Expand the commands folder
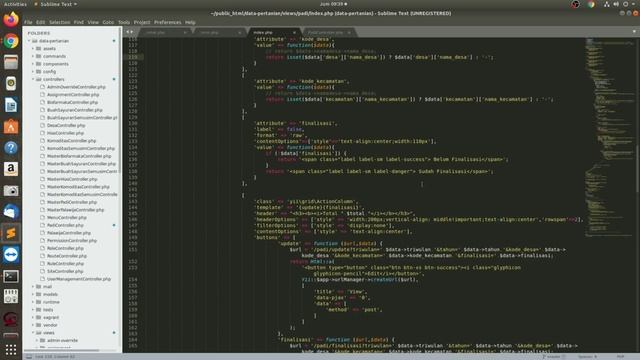The width and height of the screenshot is (640, 360). pos(33,56)
